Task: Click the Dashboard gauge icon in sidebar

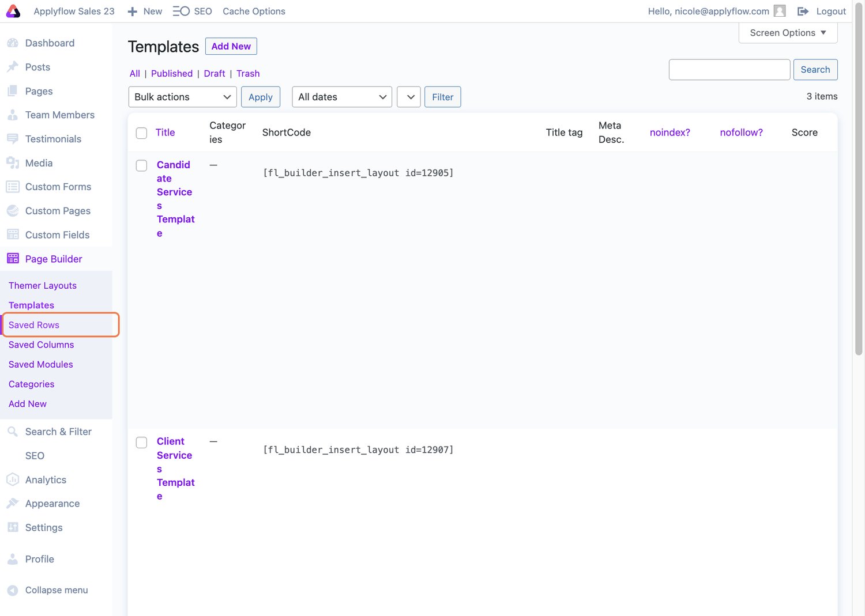Action: coord(13,43)
